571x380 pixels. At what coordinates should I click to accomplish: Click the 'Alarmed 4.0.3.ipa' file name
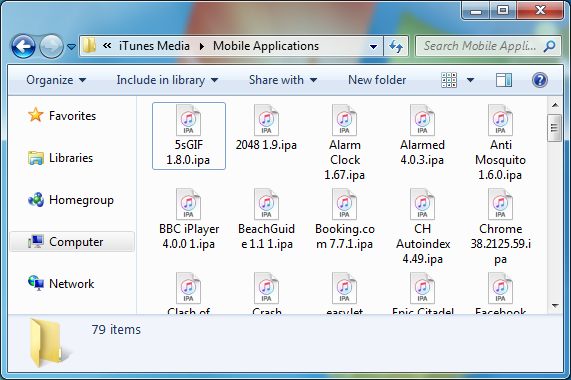[422, 152]
